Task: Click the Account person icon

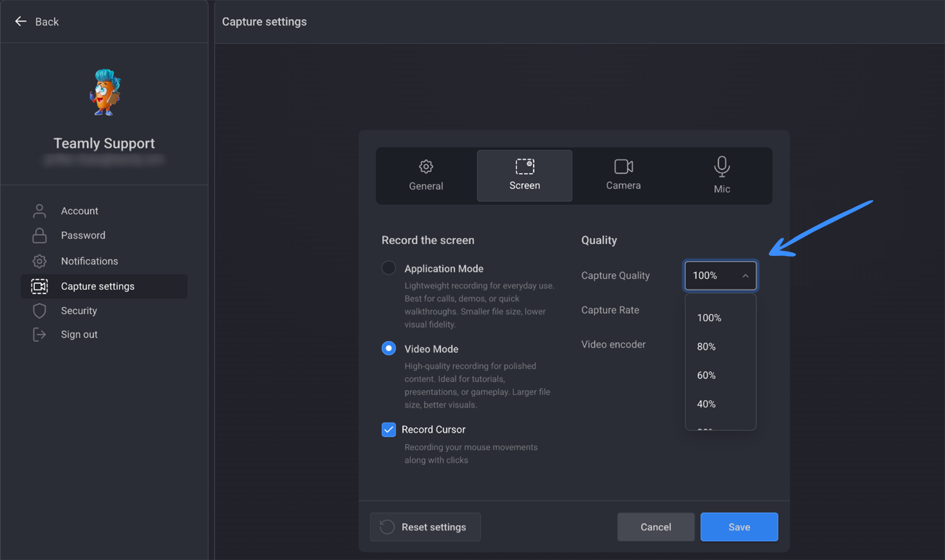Action: 40,211
